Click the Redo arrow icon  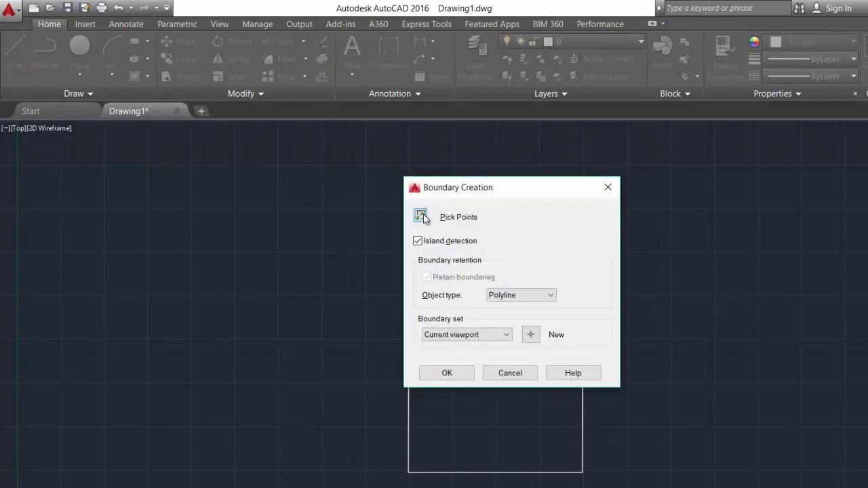[144, 8]
